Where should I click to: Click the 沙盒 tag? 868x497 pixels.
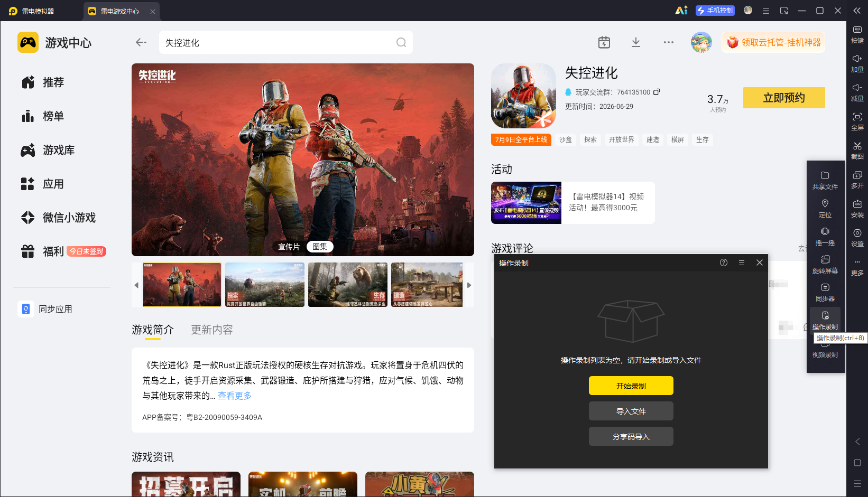pos(566,139)
